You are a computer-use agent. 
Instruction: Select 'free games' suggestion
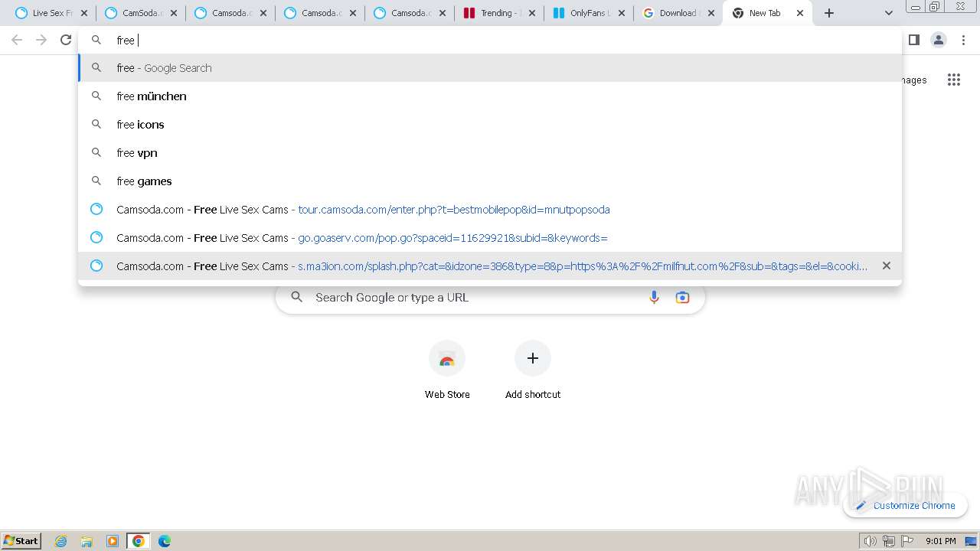pyautogui.click(x=490, y=181)
